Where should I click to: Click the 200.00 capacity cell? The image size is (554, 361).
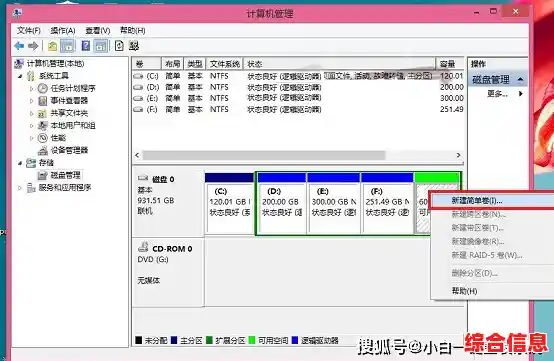point(452,87)
